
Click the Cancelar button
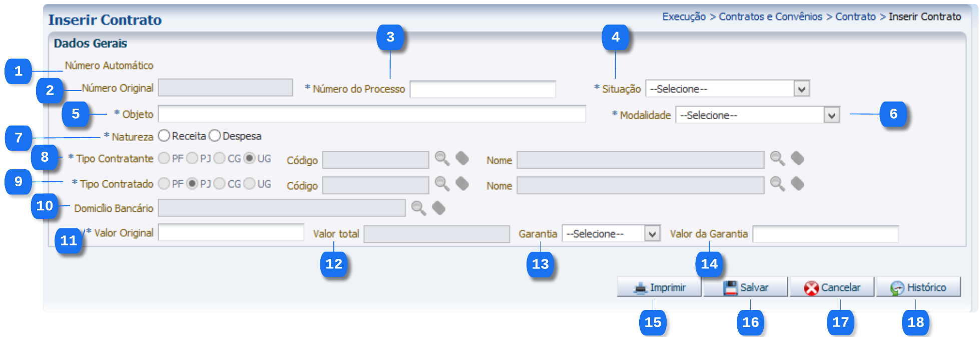[x=832, y=287]
